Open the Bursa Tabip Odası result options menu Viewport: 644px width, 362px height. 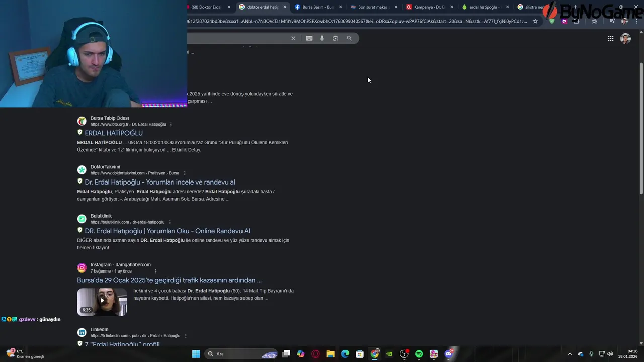coord(171,124)
